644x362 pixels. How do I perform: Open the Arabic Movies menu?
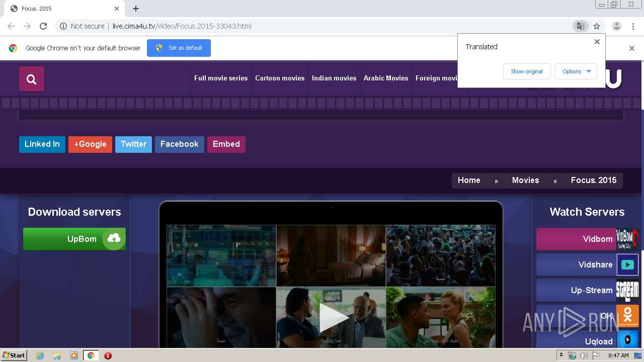(x=386, y=78)
